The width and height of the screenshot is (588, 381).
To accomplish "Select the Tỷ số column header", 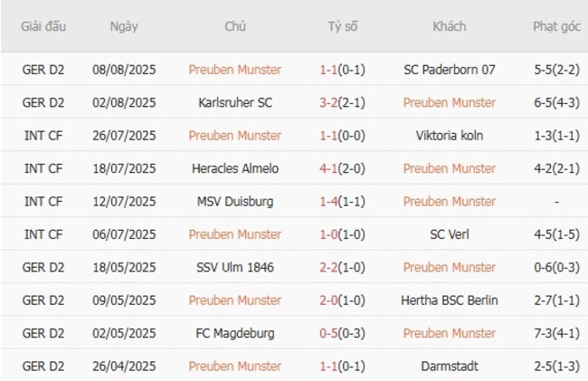I will click(x=343, y=26).
